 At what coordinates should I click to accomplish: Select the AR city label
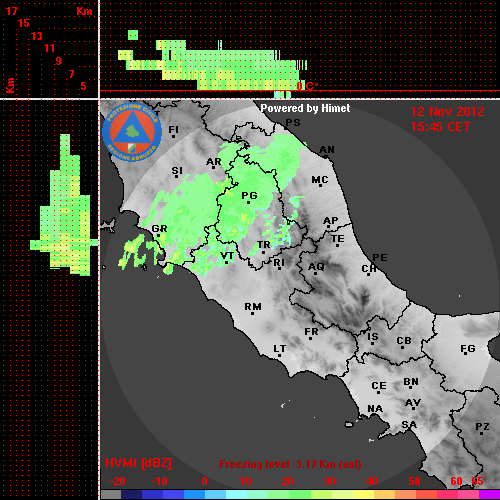(214, 162)
